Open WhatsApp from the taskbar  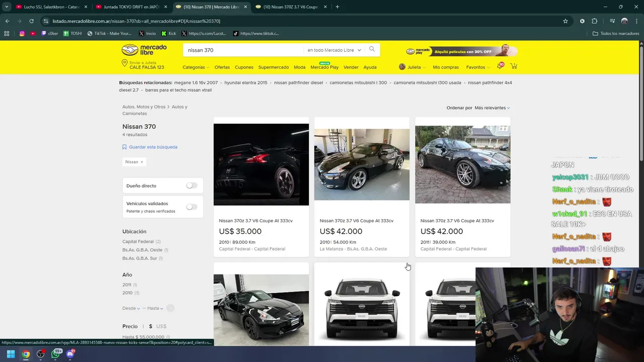pyautogui.click(x=56, y=354)
